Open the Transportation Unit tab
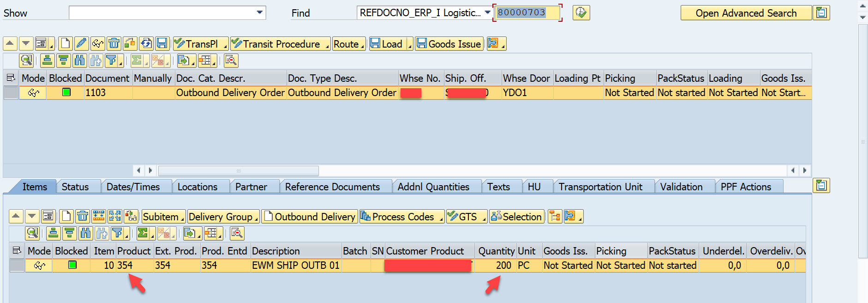Screen dimensions: 868x303 point(600,187)
